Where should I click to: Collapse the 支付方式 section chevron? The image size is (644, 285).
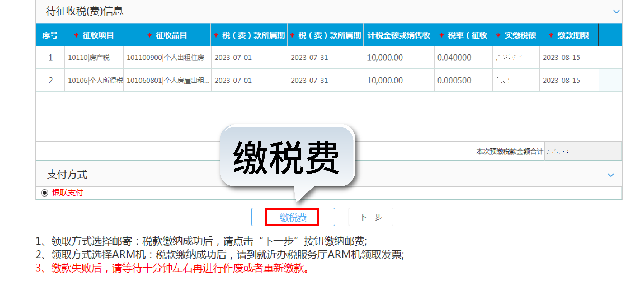click(x=611, y=175)
